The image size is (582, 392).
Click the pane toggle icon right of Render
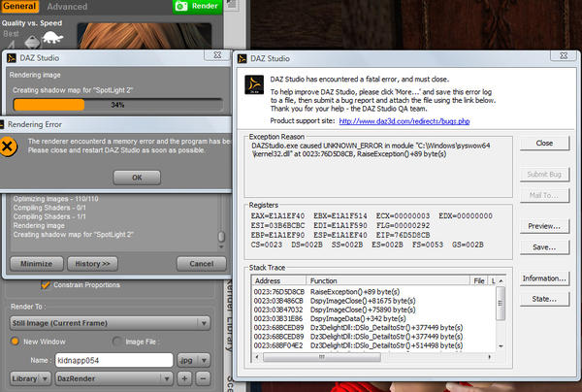point(231,5)
